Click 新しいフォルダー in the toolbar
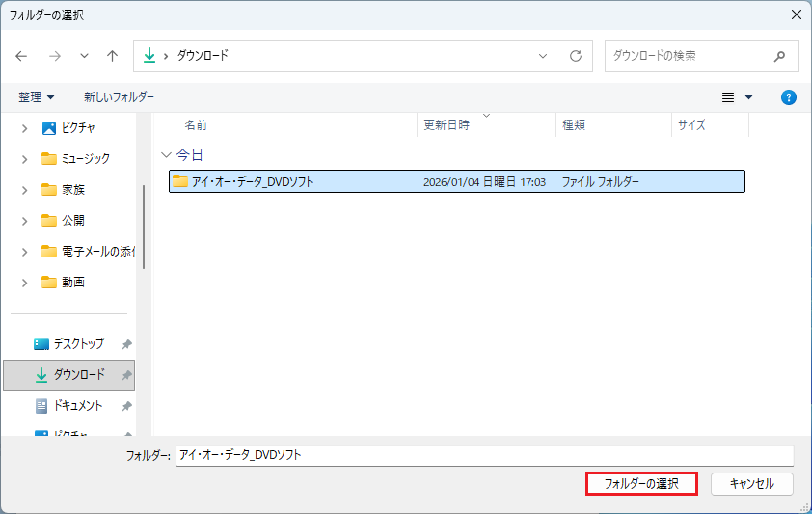 click(119, 97)
